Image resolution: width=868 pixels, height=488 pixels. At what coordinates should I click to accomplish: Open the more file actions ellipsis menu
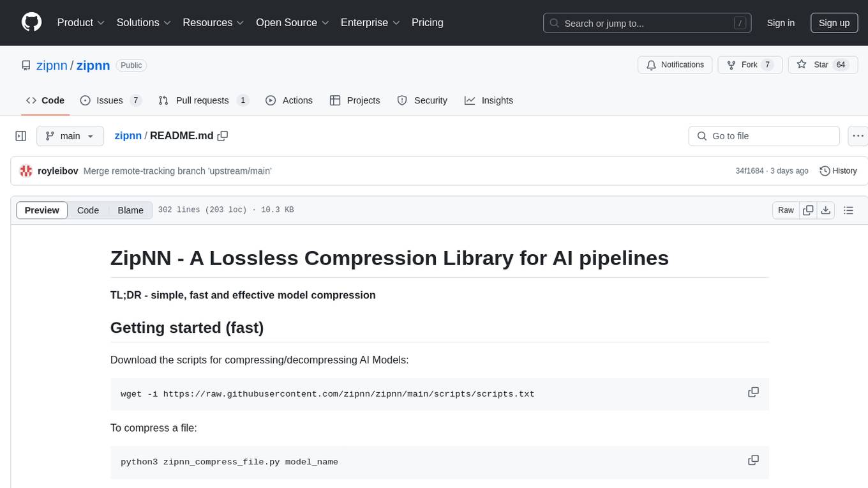(858, 136)
